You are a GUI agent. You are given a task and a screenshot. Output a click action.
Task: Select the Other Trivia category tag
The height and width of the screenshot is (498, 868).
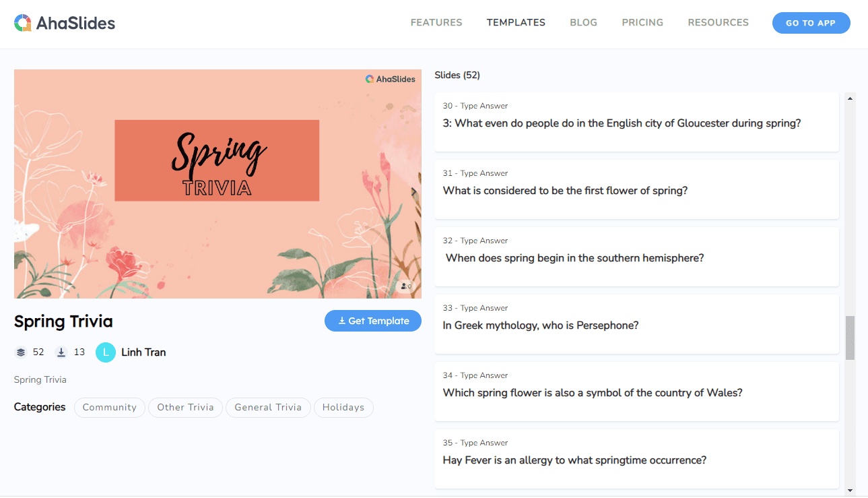(185, 408)
